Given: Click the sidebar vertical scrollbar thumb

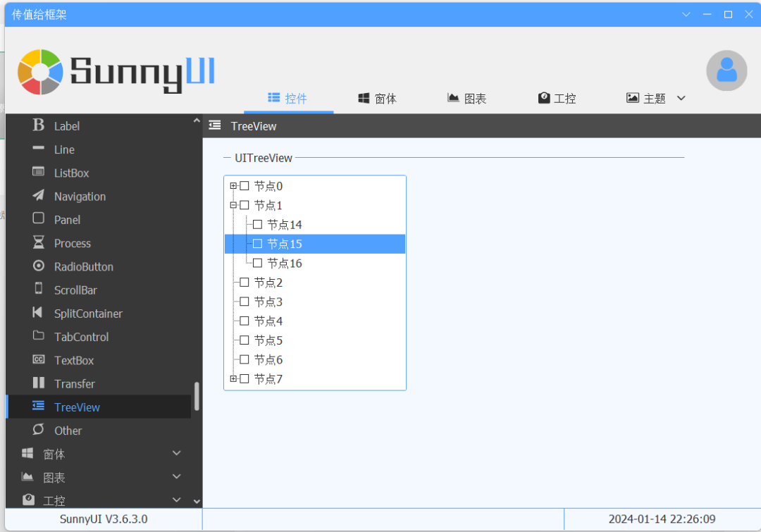Looking at the screenshot, I should click(197, 396).
